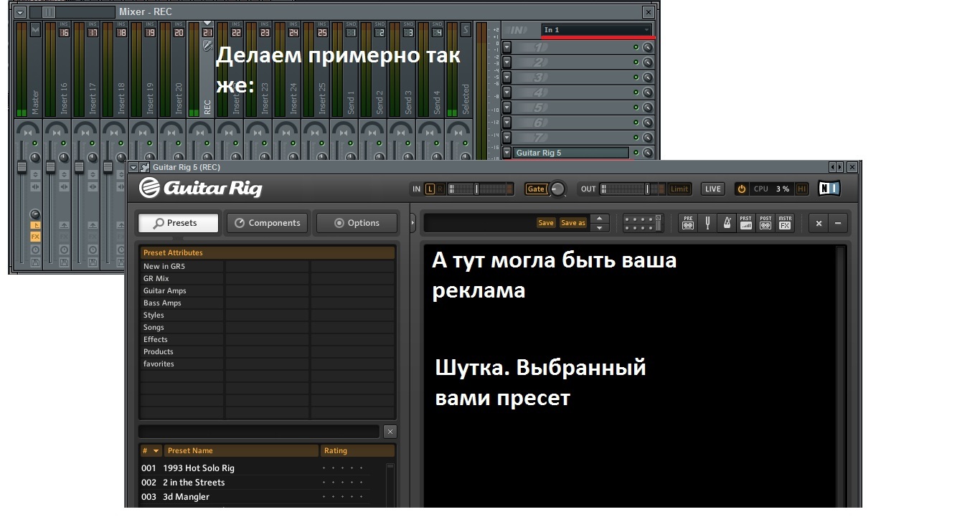Image resolution: width=980 pixels, height=522 pixels.
Task: Click the Save as preset button
Action: coord(573,223)
